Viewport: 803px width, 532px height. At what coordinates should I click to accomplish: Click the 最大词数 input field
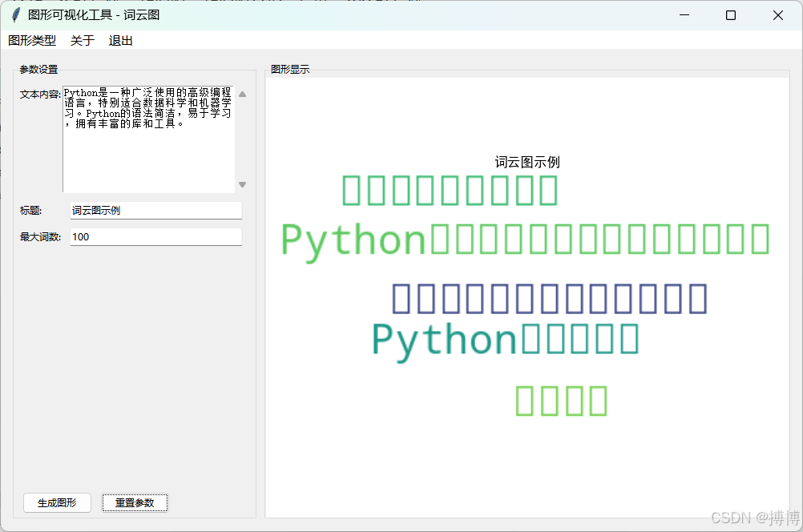(x=155, y=236)
